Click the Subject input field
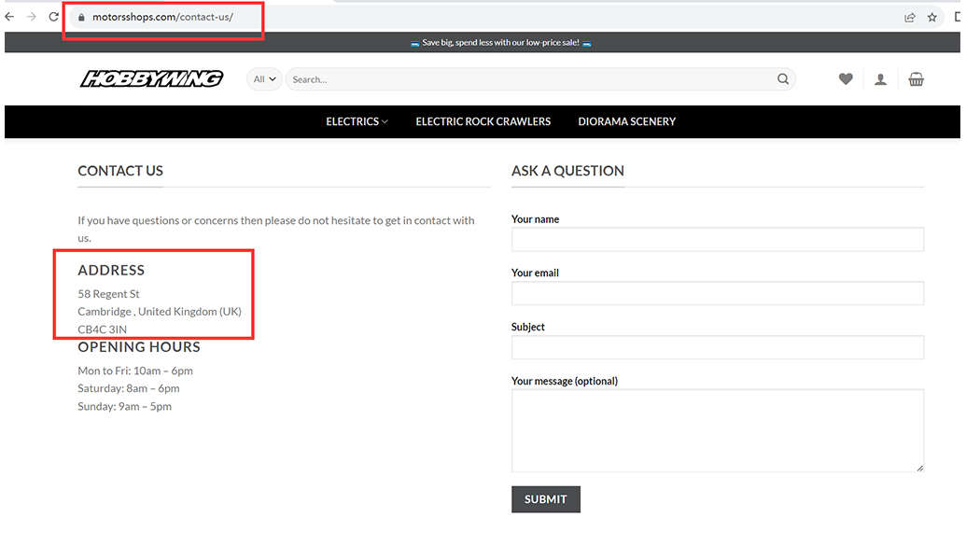Viewport: 966px width, 560px height. [x=717, y=347]
